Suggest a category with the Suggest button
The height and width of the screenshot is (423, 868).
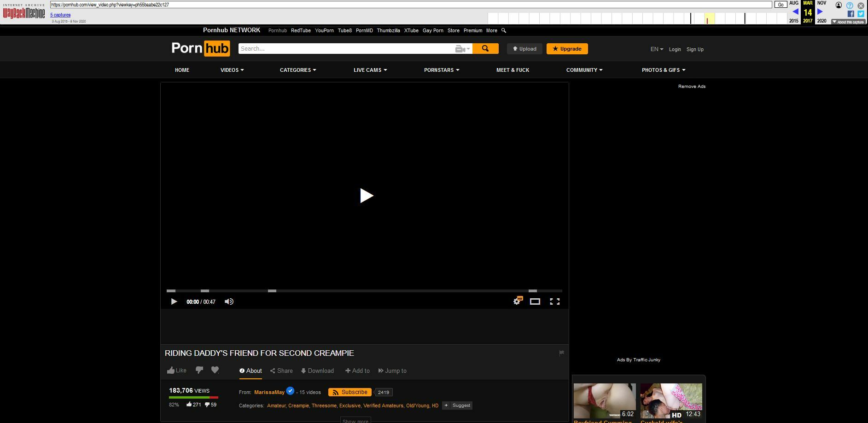[x=457, y=406]
